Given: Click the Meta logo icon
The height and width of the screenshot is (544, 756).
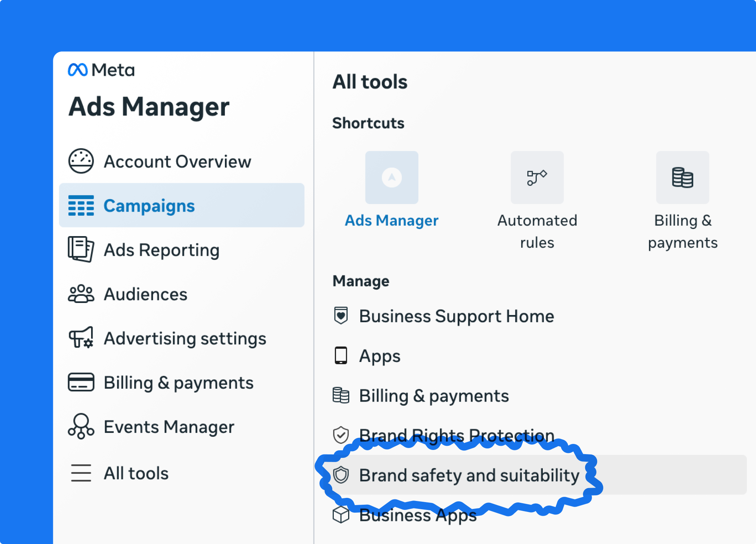Looking at the screenshot, I should coord(78,70).
